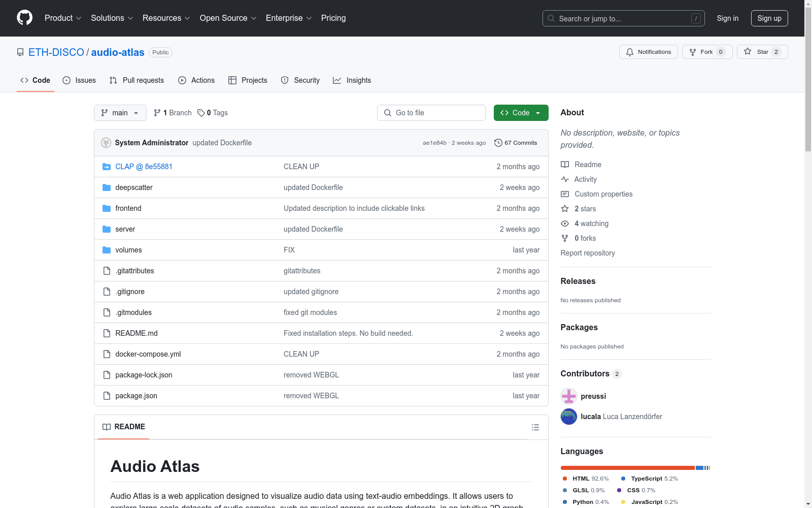Open the Projects tab

click(x=248, y=80)
